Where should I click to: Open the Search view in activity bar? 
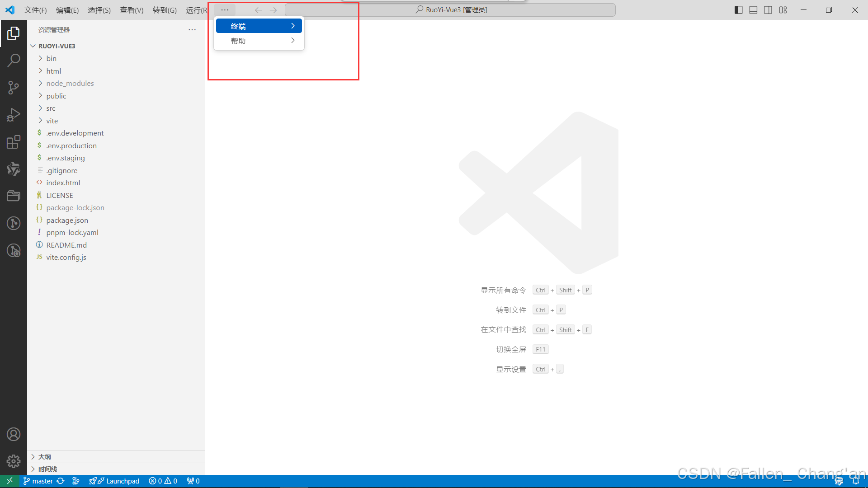click(14, 60)
